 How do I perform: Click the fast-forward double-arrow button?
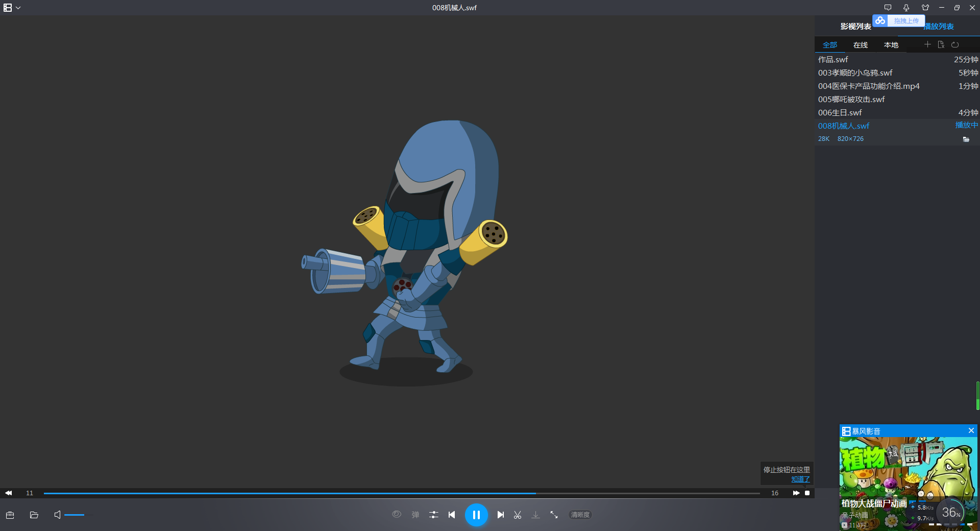796,493
